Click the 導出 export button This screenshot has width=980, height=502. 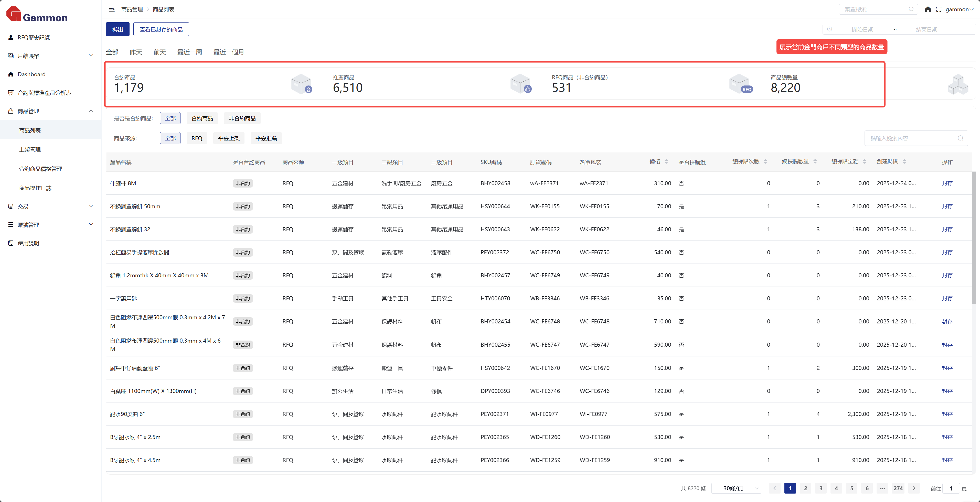click(x=118, y=29)
